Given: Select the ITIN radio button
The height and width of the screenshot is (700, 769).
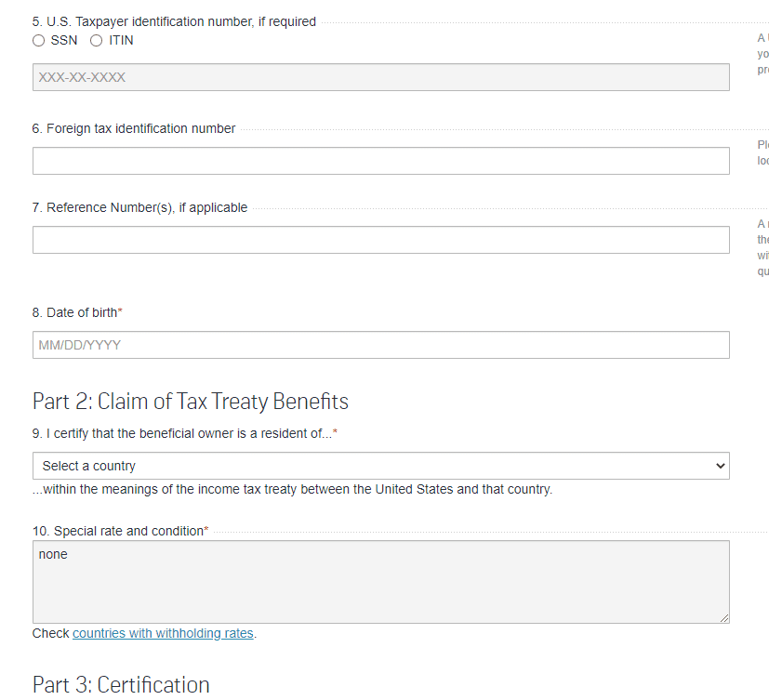Looking at the screenshot, I should [x=97, y=41].
